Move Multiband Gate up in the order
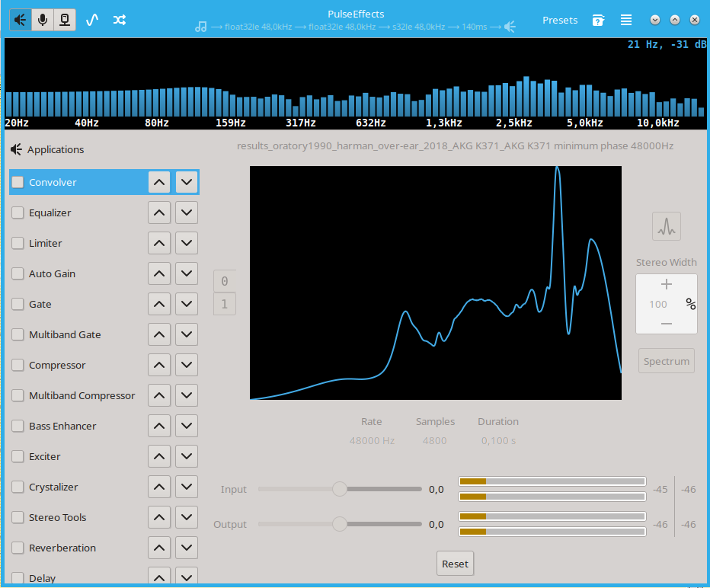Screen dimensions: 710x588 (159, 334)
